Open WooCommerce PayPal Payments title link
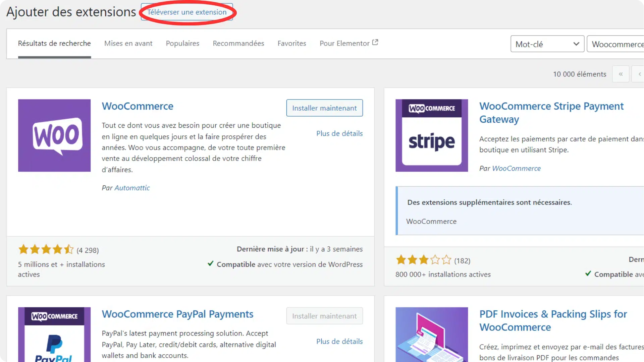Screen dimensions: 644x362 click(x=177, y=314)
